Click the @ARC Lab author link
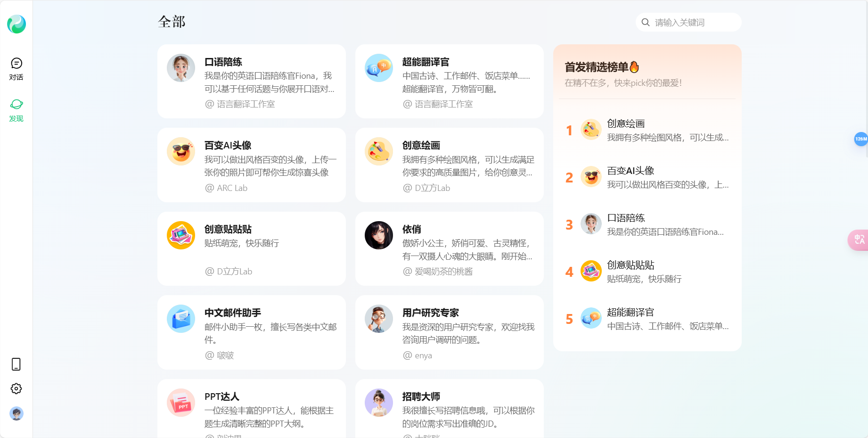 [227, 188]
